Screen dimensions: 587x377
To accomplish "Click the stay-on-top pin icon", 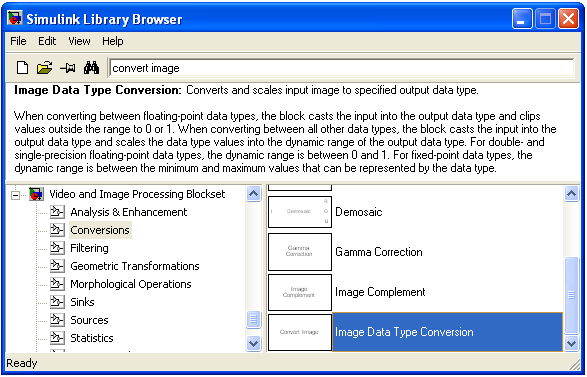I will [x=68, y=68].
